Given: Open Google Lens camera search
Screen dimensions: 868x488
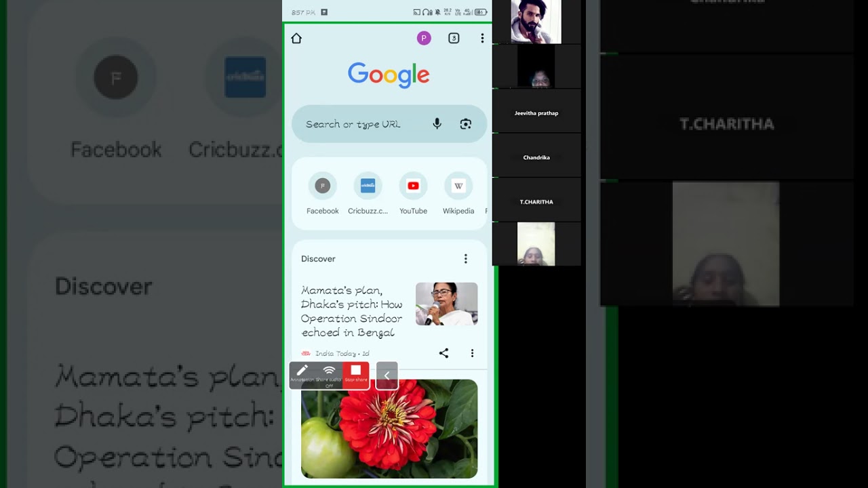Looking at the screenshot, I should pyautogui.click(x=465, y=124).
